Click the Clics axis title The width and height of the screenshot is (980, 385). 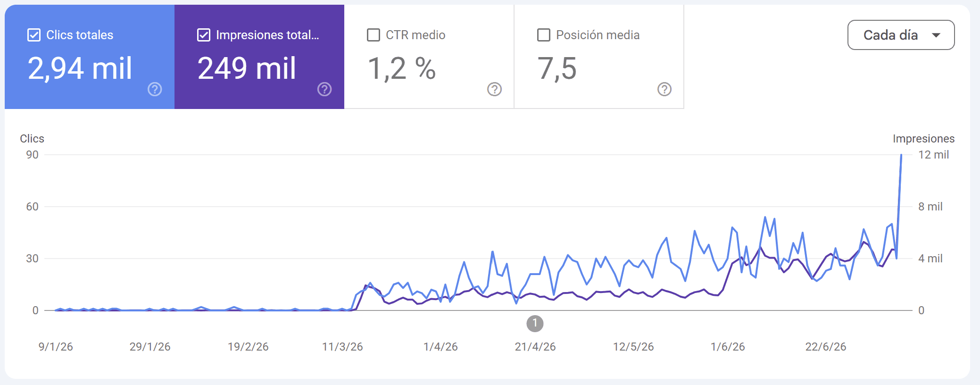[32, 139]
